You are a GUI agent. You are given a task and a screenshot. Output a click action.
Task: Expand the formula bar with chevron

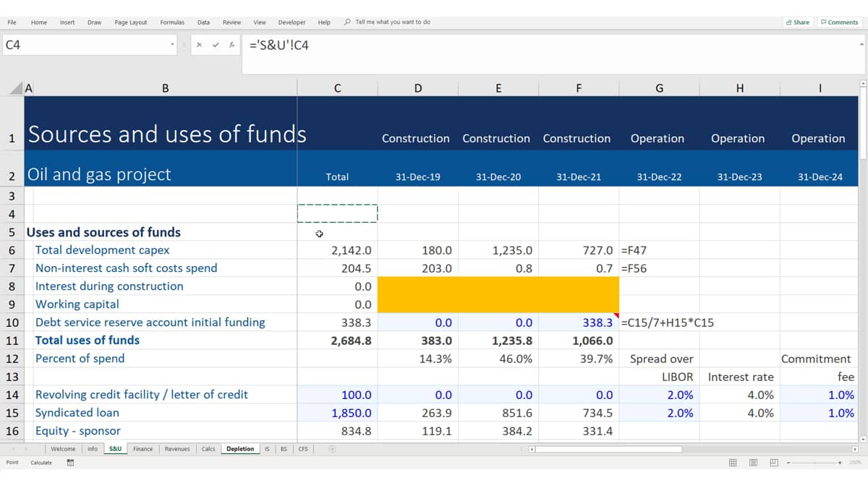(x=861, y=44)
